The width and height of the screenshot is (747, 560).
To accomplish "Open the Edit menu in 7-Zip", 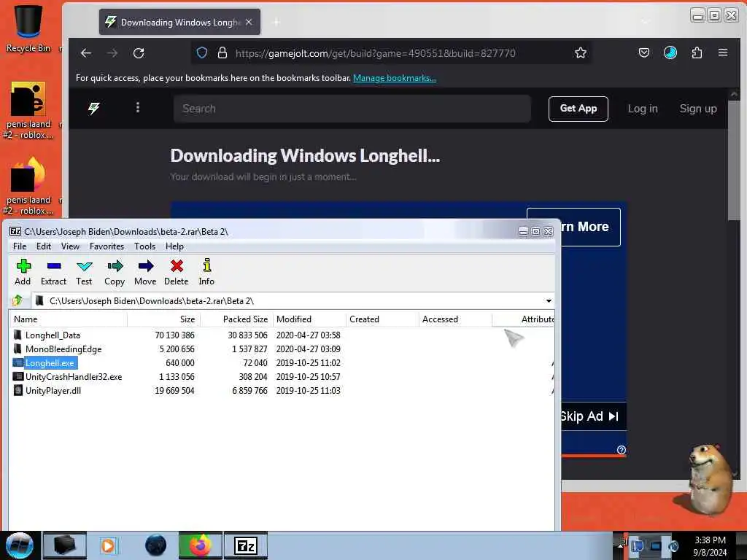I will 43,246.
